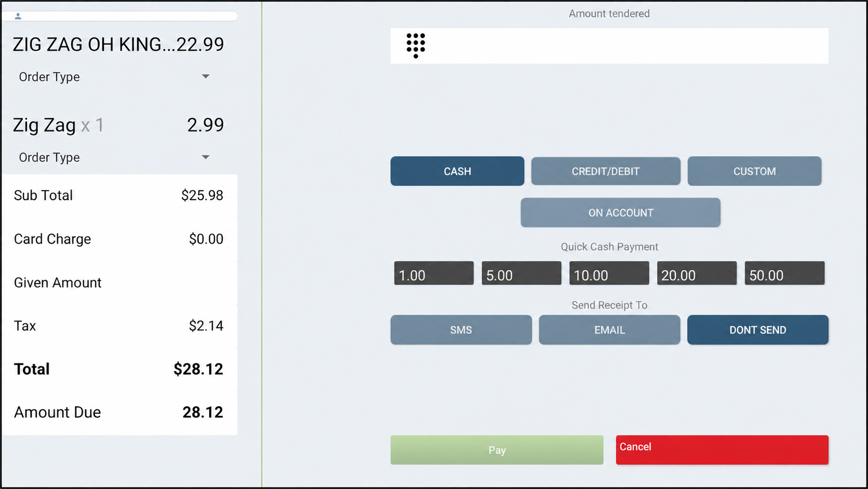This screenshot has height=489, width=868.
Task: Click the Quick Cash Payment label
Action: point(609,247)
